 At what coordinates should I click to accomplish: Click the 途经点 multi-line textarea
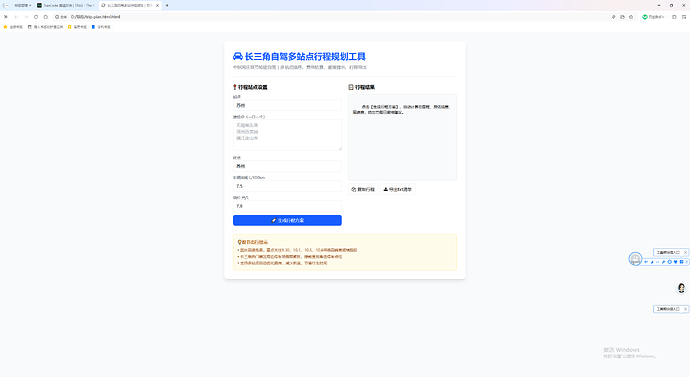tap(287, 135)
